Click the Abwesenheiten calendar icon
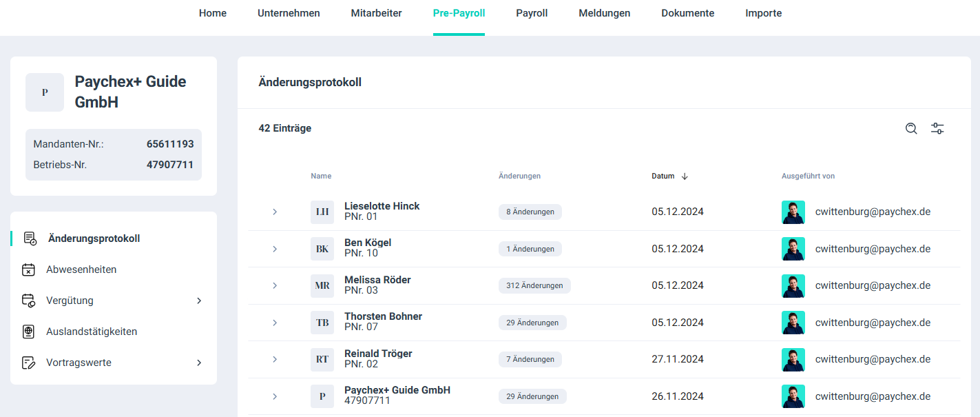980x417 pixels. pos(28,269)
